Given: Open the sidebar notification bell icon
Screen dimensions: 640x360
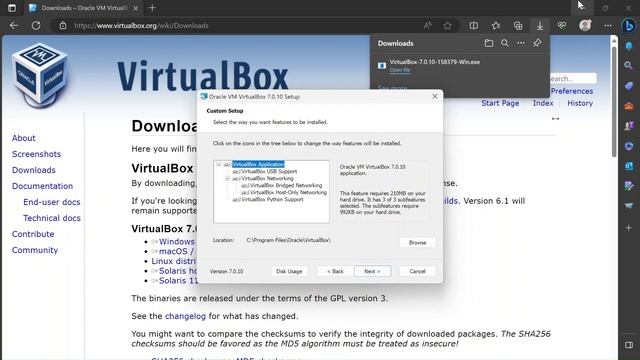Looking at the screenshot, I should point(629,46).
